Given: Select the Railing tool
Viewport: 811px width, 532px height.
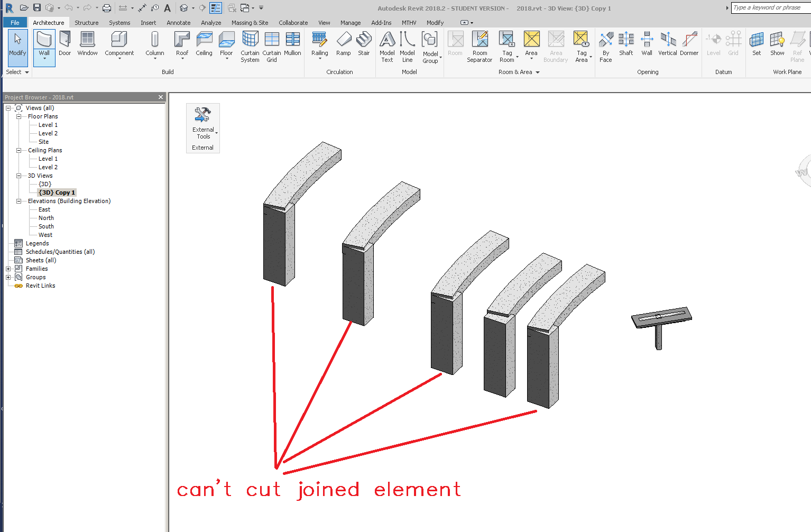Looking at the screenshot, I should [x=320, y=44].
